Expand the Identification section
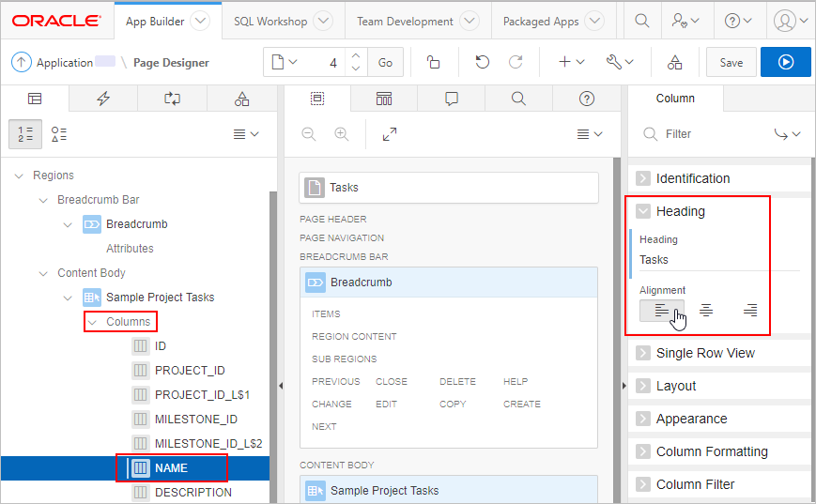 (x=643, y=178)
